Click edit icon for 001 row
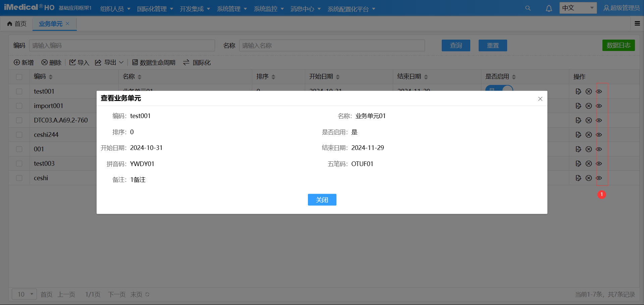644x305 pixels. pos(578,149)
